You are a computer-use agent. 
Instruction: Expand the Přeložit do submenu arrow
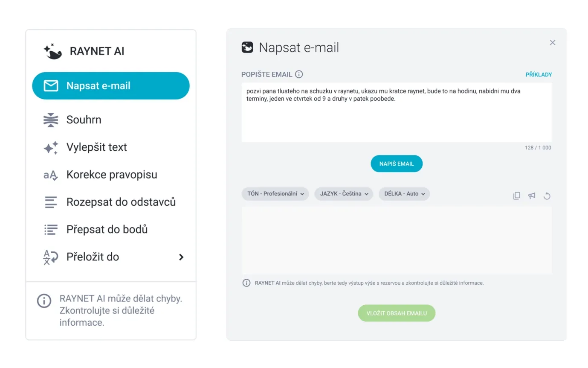[181, 257]
